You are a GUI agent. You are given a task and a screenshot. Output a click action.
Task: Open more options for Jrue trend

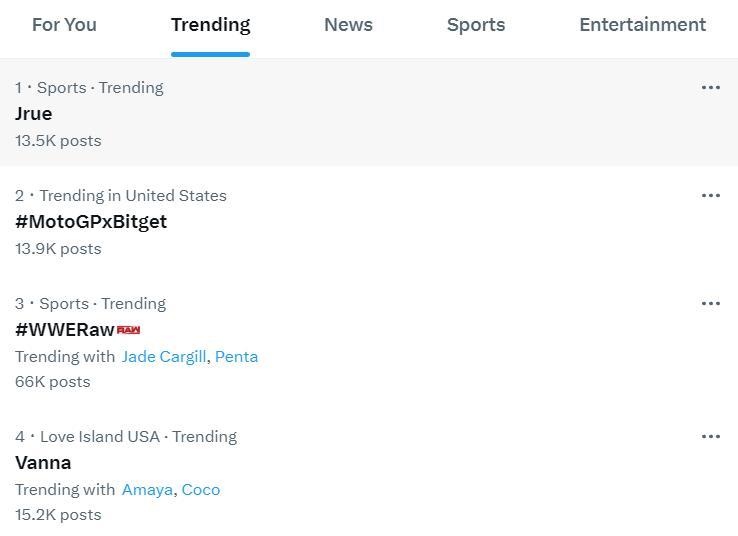(710, 88)
